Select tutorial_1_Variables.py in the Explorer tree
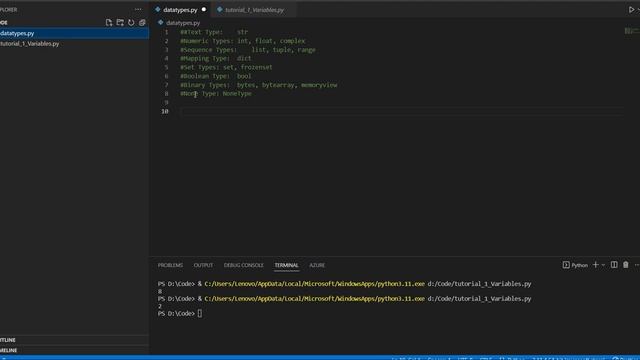Screen dimensions: 640x360 74,44
